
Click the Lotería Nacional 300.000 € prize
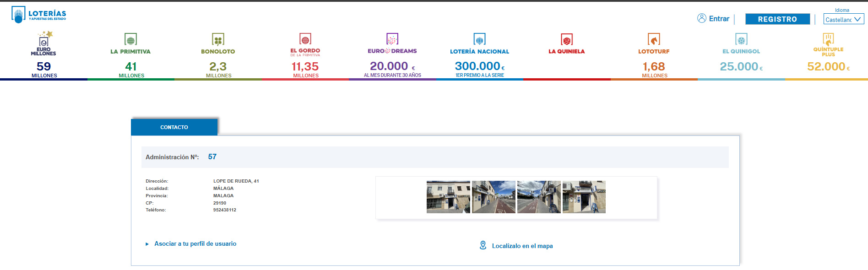point(479,66)
